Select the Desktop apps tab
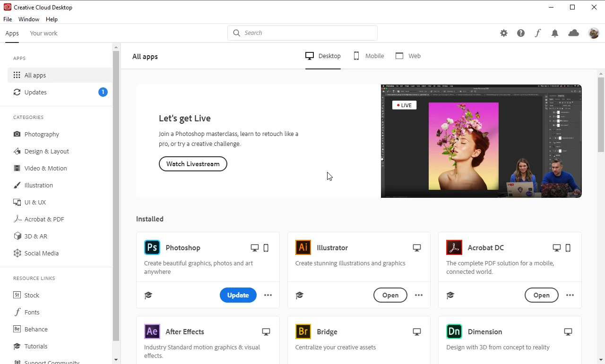Image resolution: width=605 pixels, height=364 pixels. tap(323, 56)
